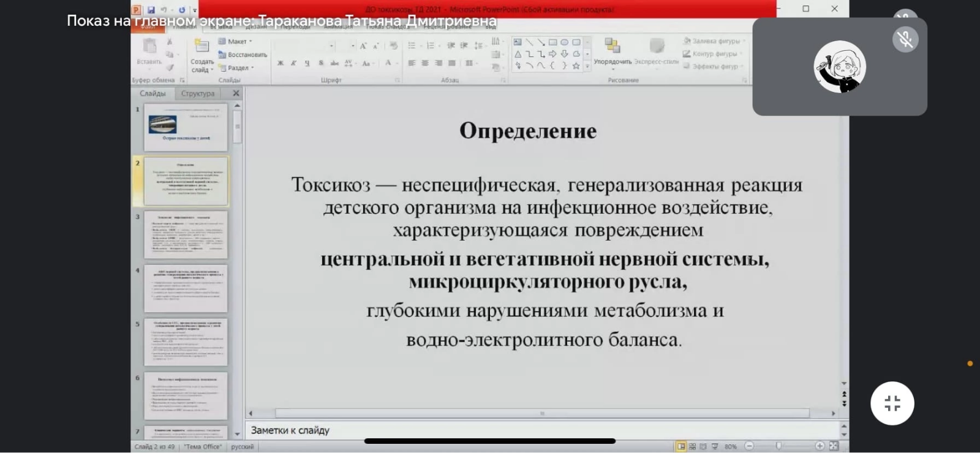Select the triangle shape in gallery
The image size is (980, 453).
518,54
